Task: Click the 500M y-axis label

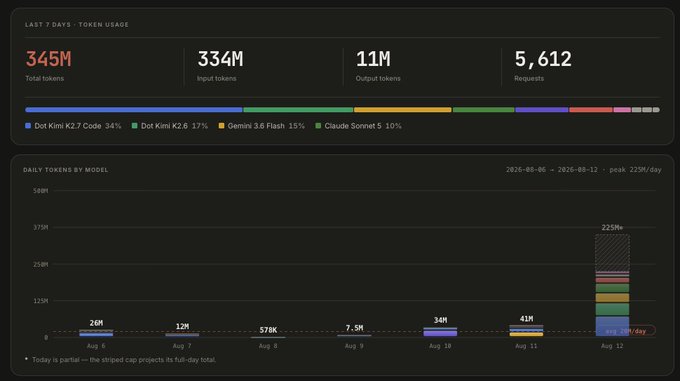Action: pos(40,191)
